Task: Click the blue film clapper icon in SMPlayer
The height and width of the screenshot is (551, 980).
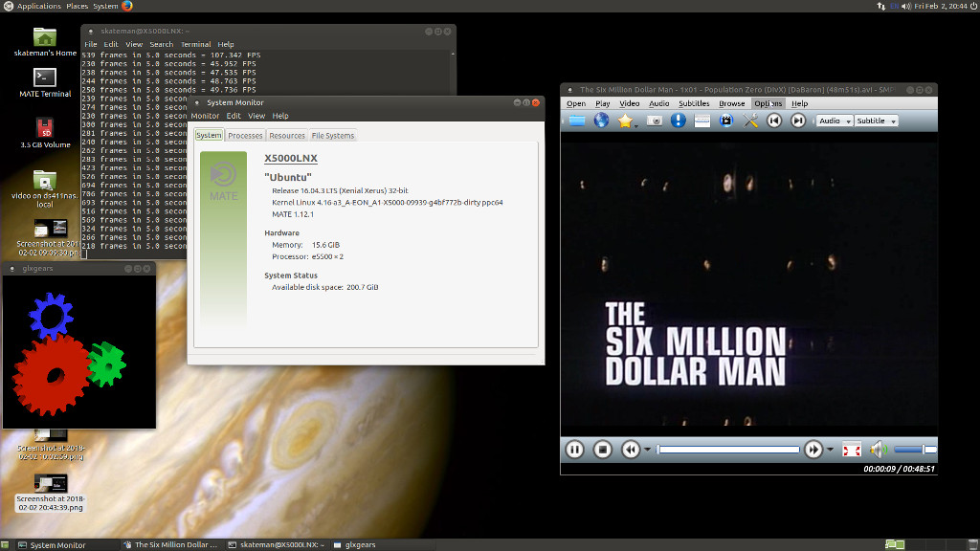Action: click(x=725, y=121)
